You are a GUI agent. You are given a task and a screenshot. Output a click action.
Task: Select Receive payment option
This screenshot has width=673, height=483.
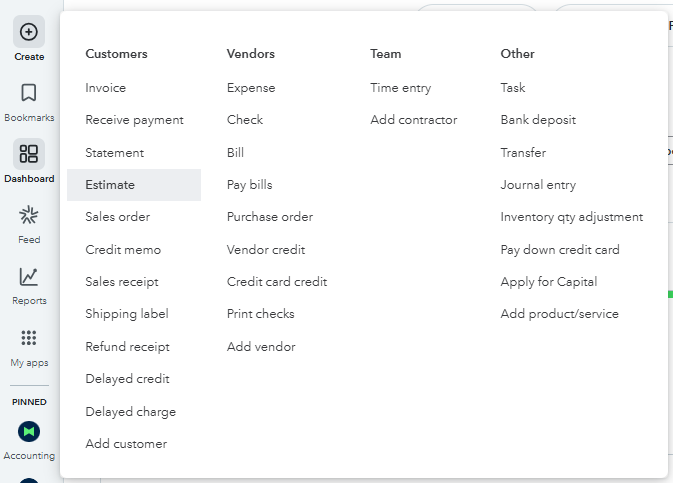click(x=134, y=120)
